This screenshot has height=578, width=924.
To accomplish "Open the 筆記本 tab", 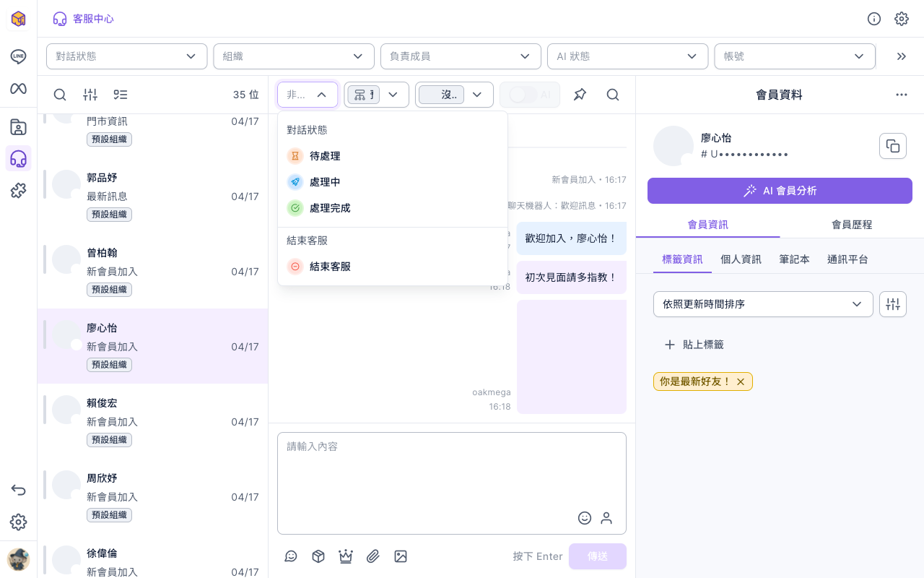I will pyautogui.click(x=794, y=259).
